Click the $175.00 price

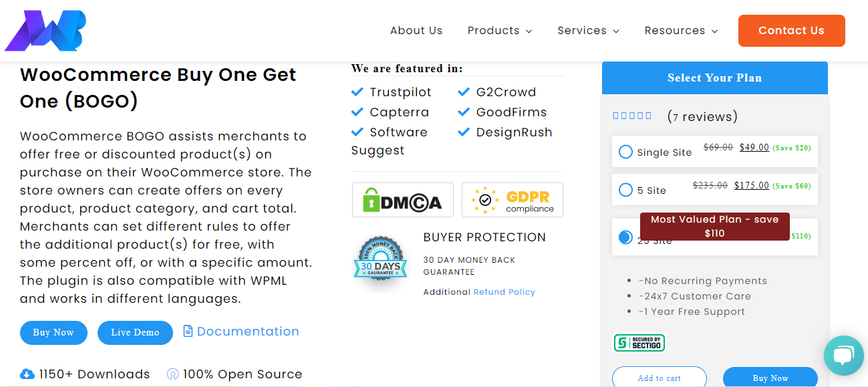(x=752, y=186)
